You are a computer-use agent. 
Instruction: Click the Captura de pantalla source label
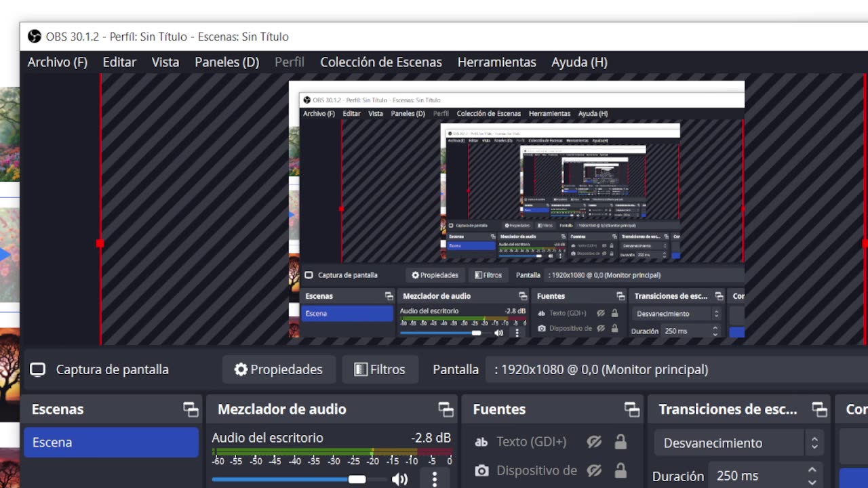coord(113,369)
